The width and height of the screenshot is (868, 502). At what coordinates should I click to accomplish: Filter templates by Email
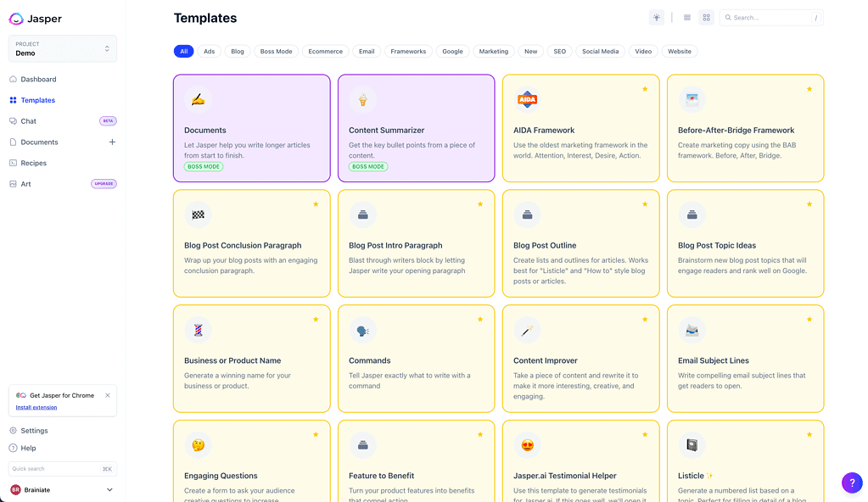[367, 52]
